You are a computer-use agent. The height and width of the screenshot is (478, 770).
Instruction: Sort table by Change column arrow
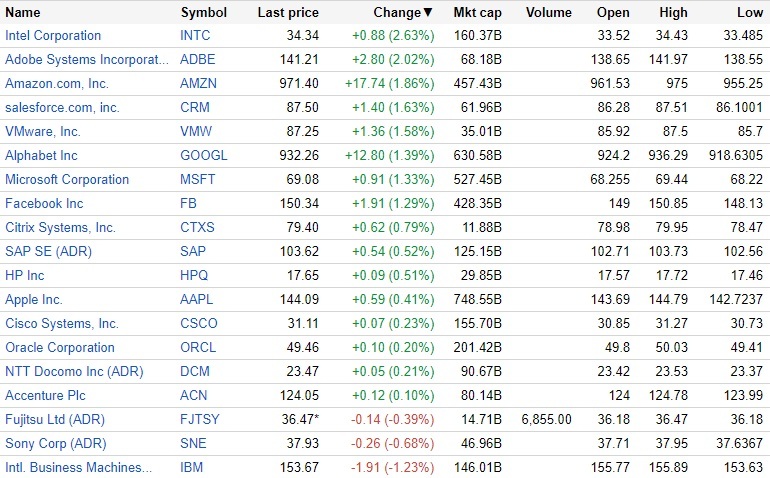tap(428, 13)
